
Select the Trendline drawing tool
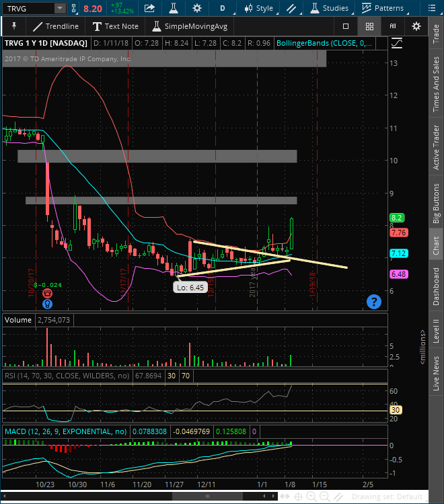point(55,26)
